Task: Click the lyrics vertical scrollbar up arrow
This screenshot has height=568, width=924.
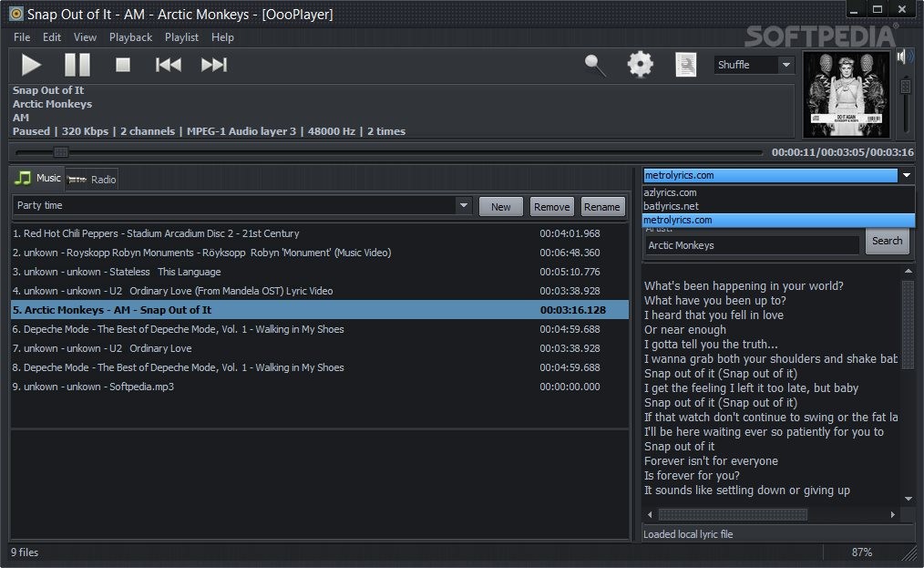Action: point(909,272)
